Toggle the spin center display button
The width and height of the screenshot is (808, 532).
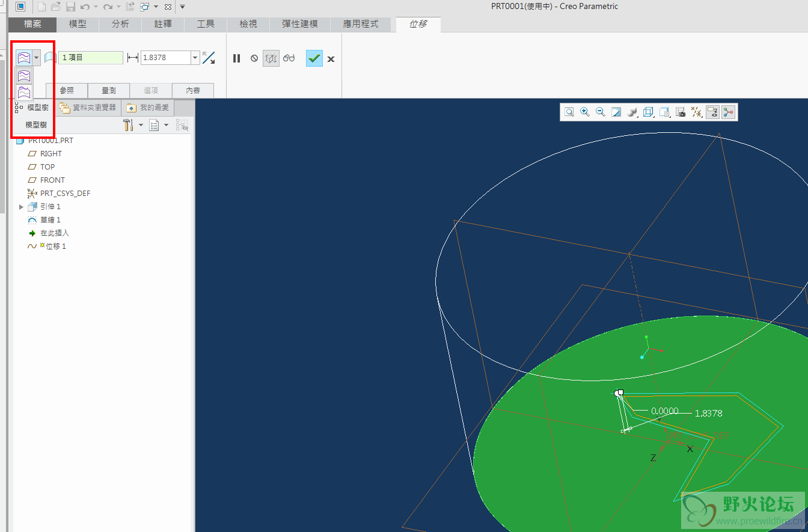click(729, 112)
